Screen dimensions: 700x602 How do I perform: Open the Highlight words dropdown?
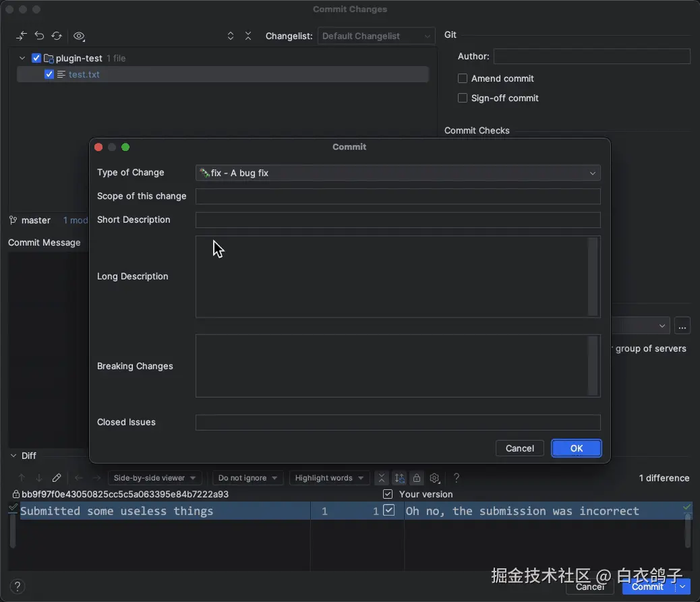[x=329, y=478]
